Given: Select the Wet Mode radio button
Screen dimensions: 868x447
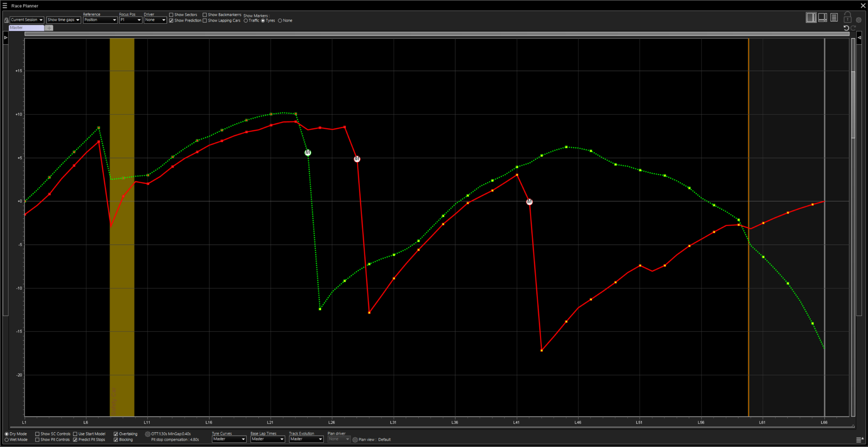Looking at the screenshot, I should [7, 440].
